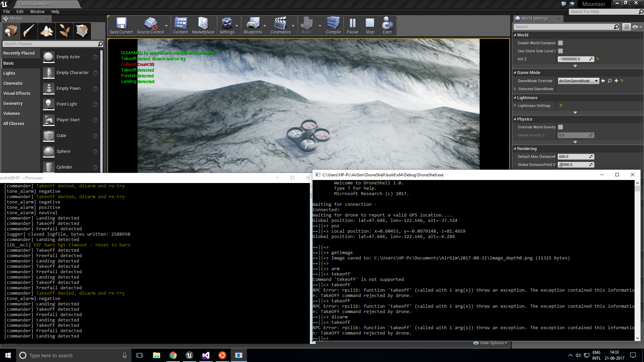The height and width of the screenshot is (362, 644).
Task: Click the Compile toolbar icon
Action: (333, 25)
